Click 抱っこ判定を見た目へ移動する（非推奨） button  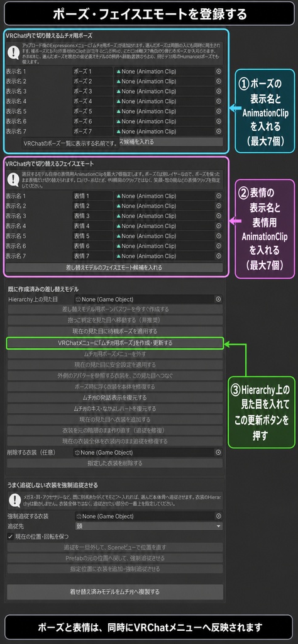tap(115, 320)
